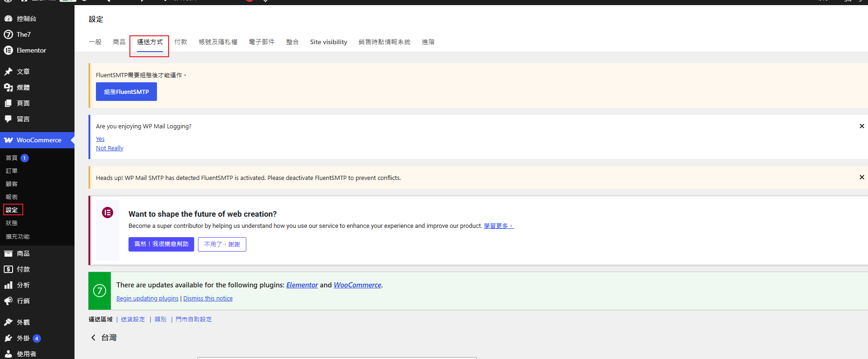Open the 整合 tab

292,42
